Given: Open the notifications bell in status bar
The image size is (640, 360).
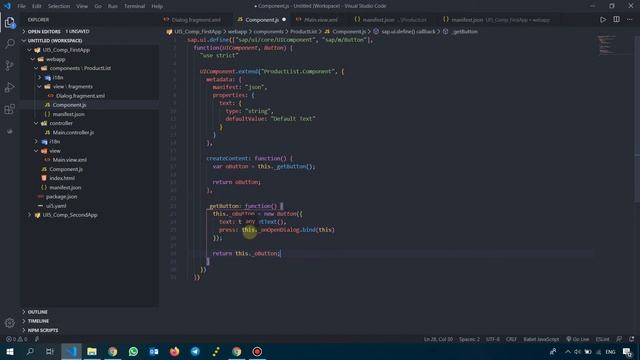Looking at the screenshot, I should click(631, 339).
